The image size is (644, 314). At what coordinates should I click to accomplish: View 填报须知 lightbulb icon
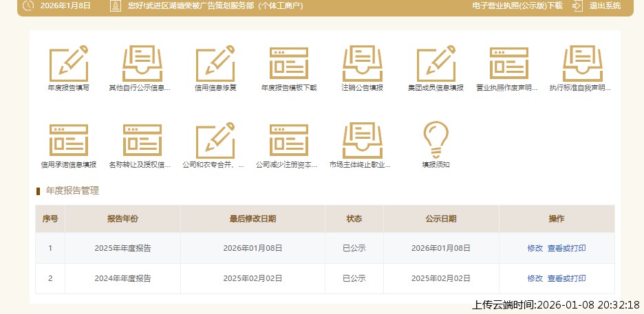(436, 139)
